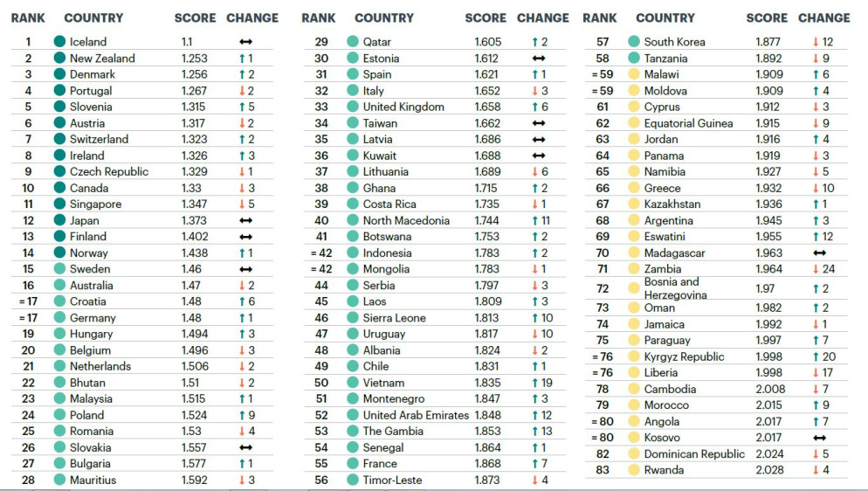Click the Kazakhstan country name
The height and width of the screenshot is (491, 868).
click(672, 204)
